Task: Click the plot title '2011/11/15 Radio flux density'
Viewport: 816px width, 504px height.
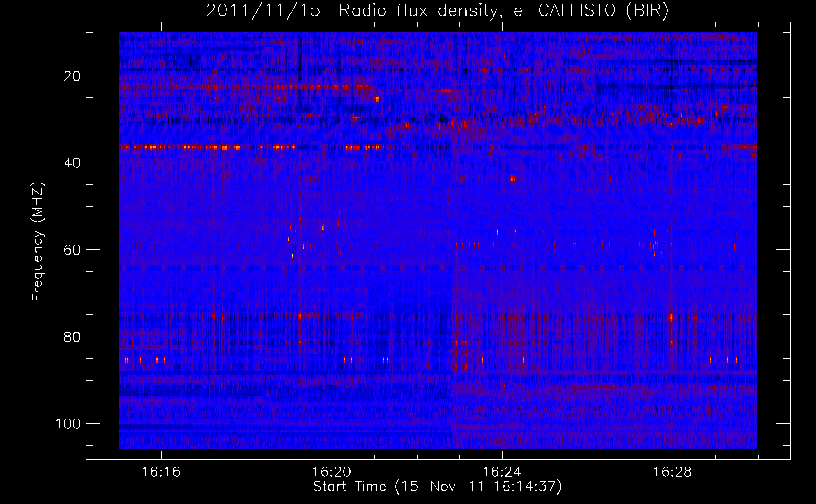Action: click(437, 11)
